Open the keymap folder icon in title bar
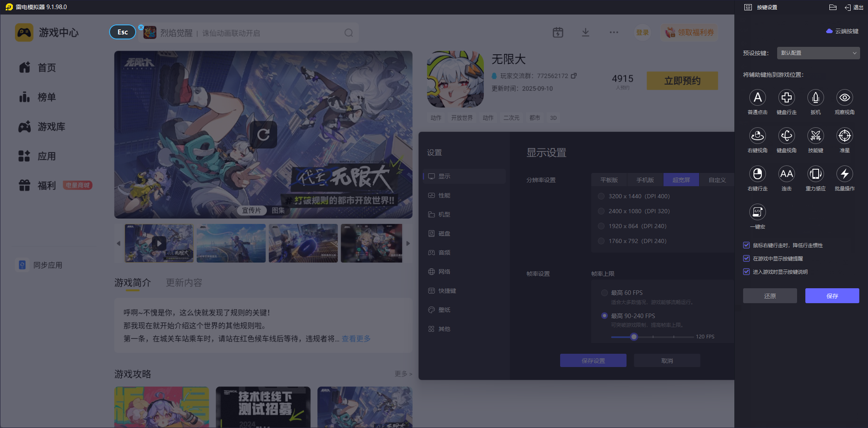868x428 pixels. pyautogui.click(x=833, y=7)
